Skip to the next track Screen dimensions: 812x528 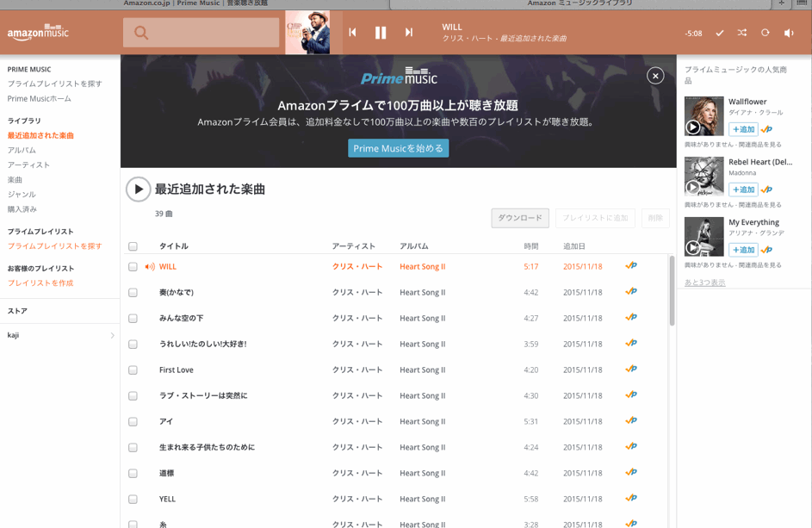[409, 33]
